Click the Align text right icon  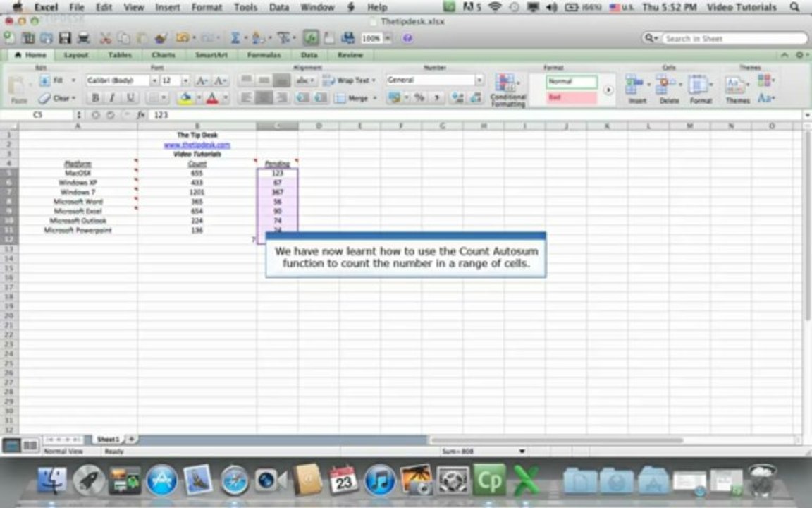pos(282,97)
